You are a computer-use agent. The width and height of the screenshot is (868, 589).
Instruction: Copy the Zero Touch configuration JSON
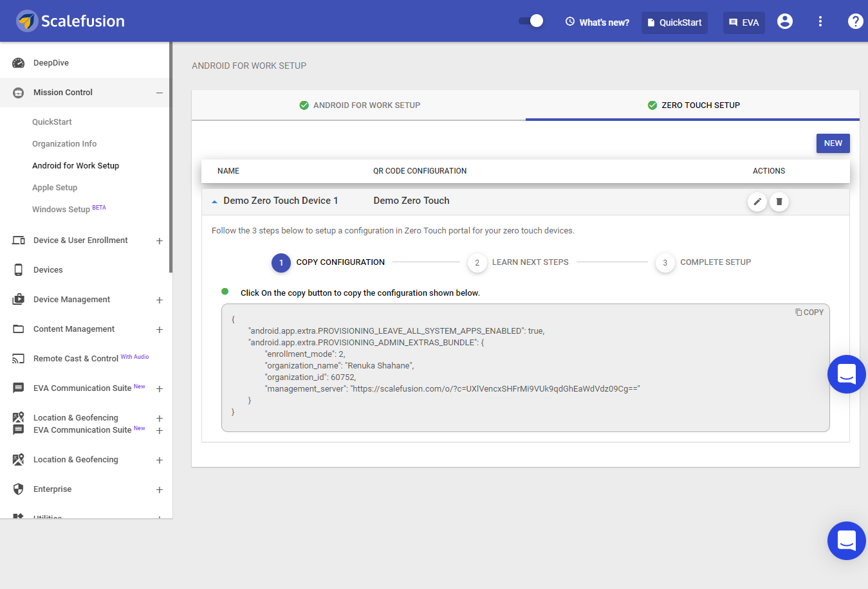(809, 312)
